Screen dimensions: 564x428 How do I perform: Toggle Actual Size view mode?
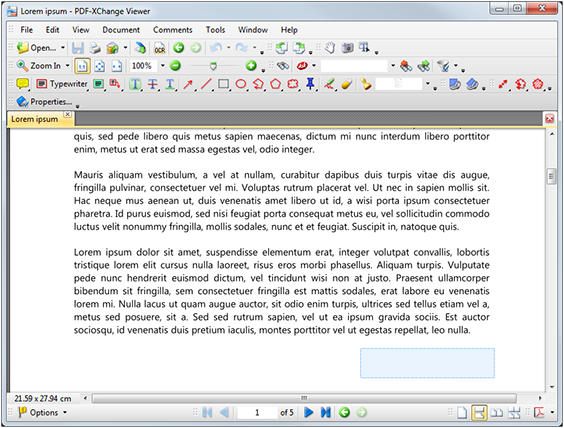82,66
